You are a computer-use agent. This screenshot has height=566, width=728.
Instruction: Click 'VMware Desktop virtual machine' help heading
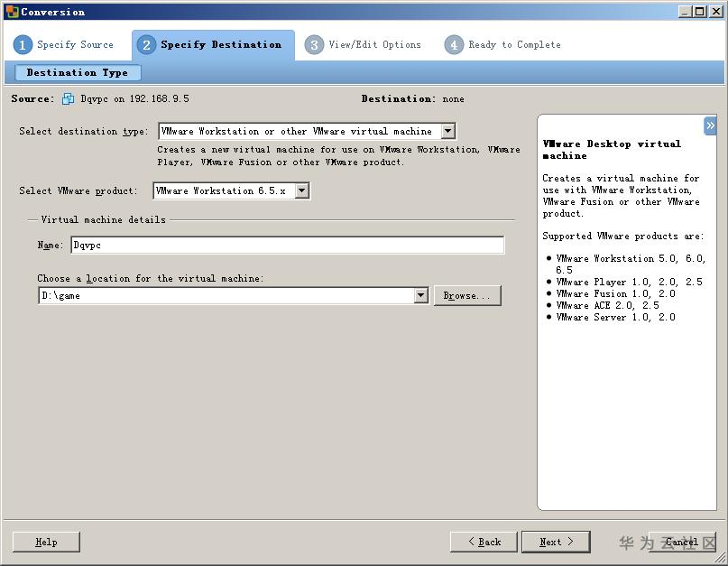tap(612, 150)
